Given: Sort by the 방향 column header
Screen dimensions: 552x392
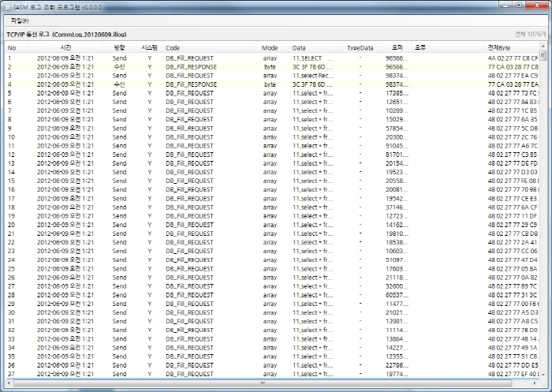Looking at the screenshot, I should point(119,48).
